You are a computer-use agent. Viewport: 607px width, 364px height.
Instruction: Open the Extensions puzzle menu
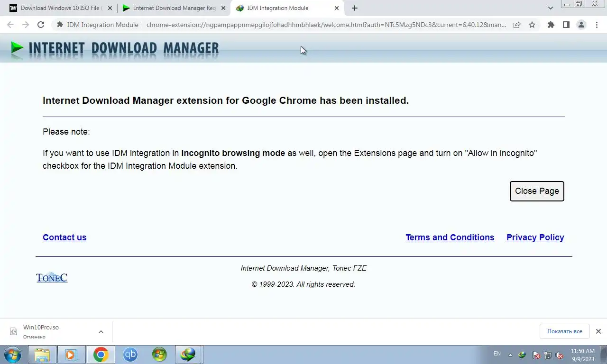[551, 25]
